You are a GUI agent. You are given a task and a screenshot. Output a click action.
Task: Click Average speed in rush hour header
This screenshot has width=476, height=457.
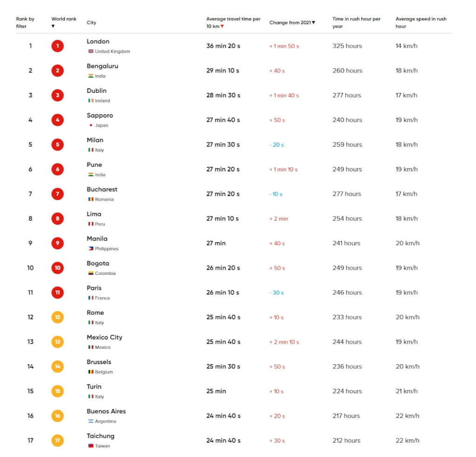point(421,23)
